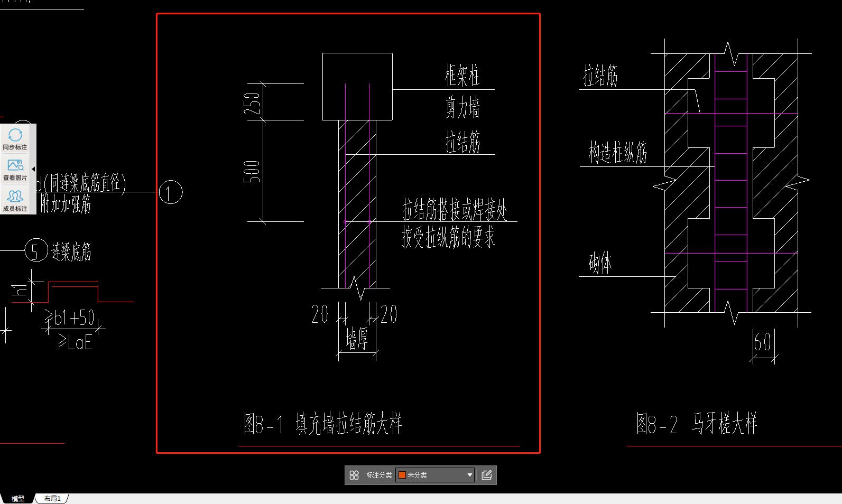The image size is (842, 504).
Task: Click the circled number 5 marker
Action: click(36, 250)
